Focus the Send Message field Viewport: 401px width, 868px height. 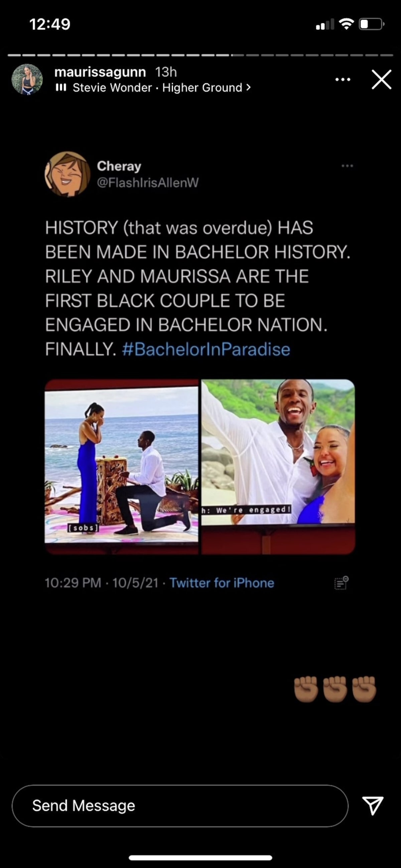click(x=180, y=806)
